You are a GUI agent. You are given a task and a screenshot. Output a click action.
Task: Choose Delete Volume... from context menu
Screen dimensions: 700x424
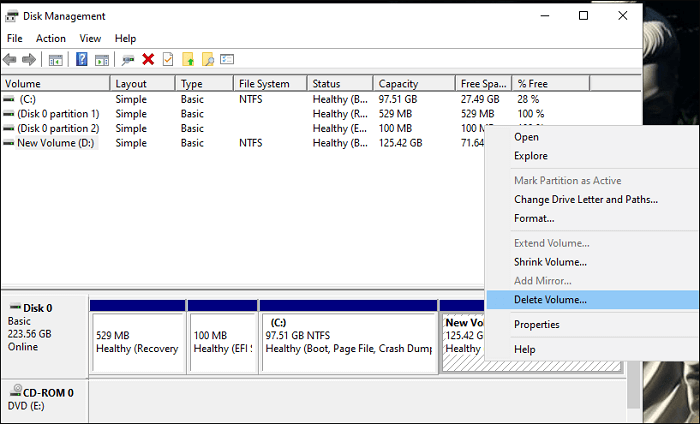click(550, 299)
